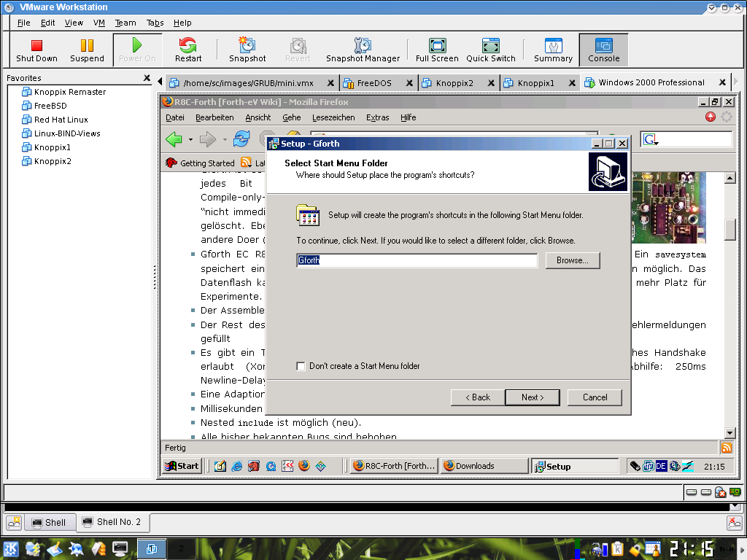Viewport: 747px width, 560px height.
Task: Open the Snapshot Manager
Action: [363, 50]
